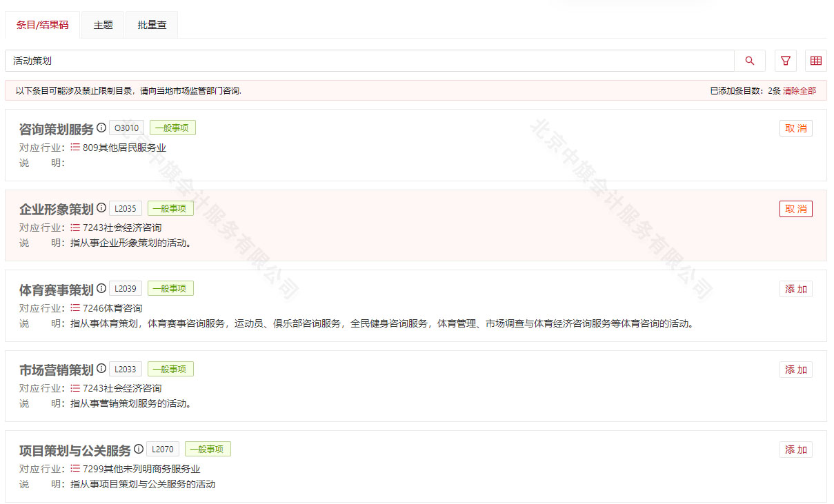Click 取消 for 咨询策划服务
This screenshot has width=834, height=504.
[795, 128]
